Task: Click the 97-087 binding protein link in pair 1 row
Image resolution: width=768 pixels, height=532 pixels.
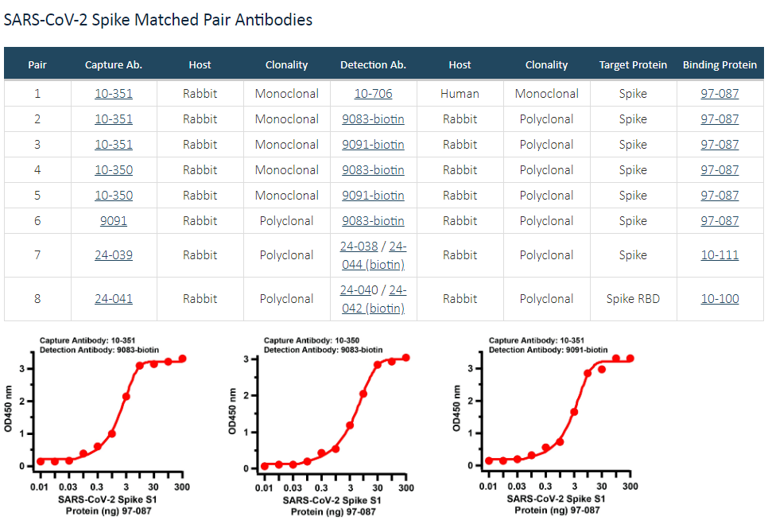Action: pos(720,94)
